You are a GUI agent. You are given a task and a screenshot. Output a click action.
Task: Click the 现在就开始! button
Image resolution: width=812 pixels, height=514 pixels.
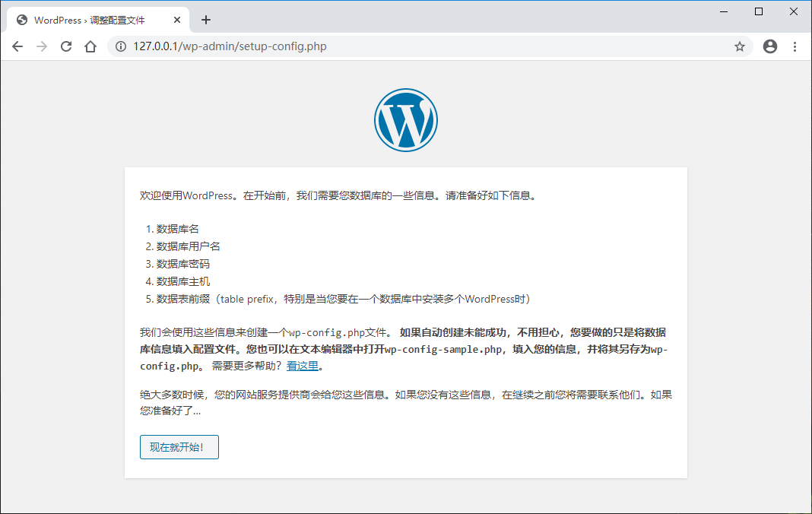point(179,447)
